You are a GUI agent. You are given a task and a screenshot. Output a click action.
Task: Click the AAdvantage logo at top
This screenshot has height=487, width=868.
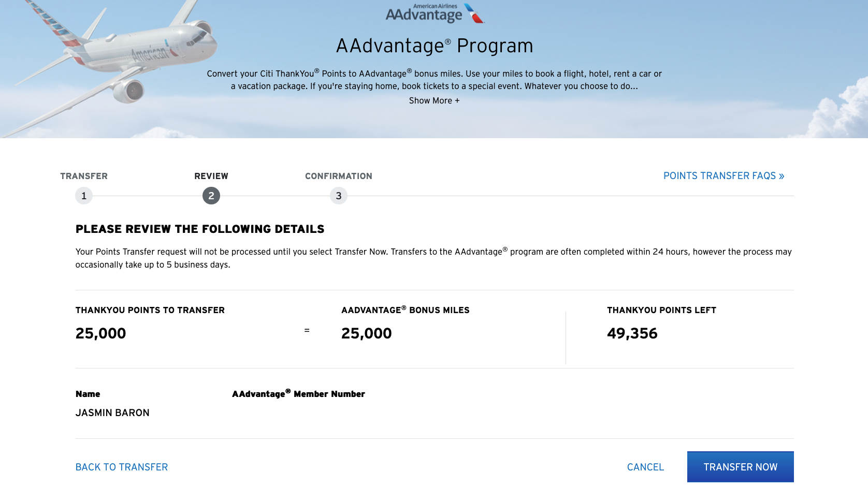(x=435, y=13)
